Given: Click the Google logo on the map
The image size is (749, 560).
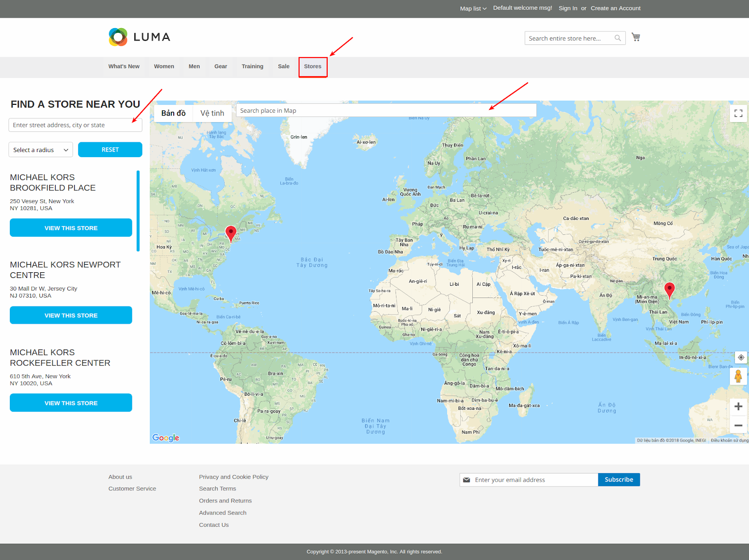Looking at the screenshot, I should tap(166, 437).
